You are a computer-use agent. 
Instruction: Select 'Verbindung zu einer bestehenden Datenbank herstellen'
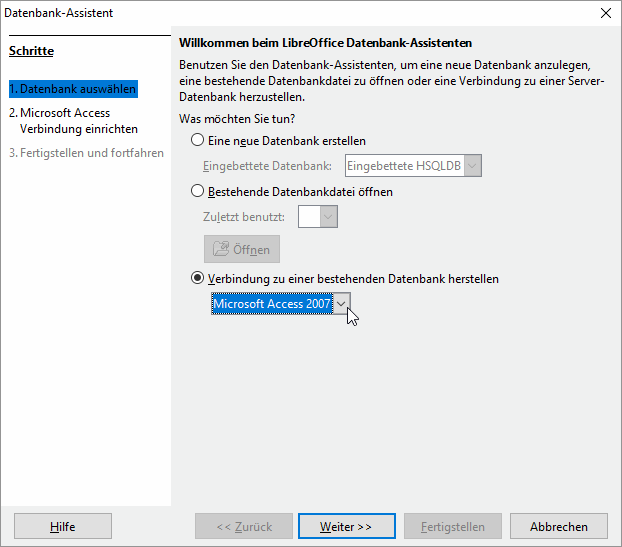[x=197, y=279]
